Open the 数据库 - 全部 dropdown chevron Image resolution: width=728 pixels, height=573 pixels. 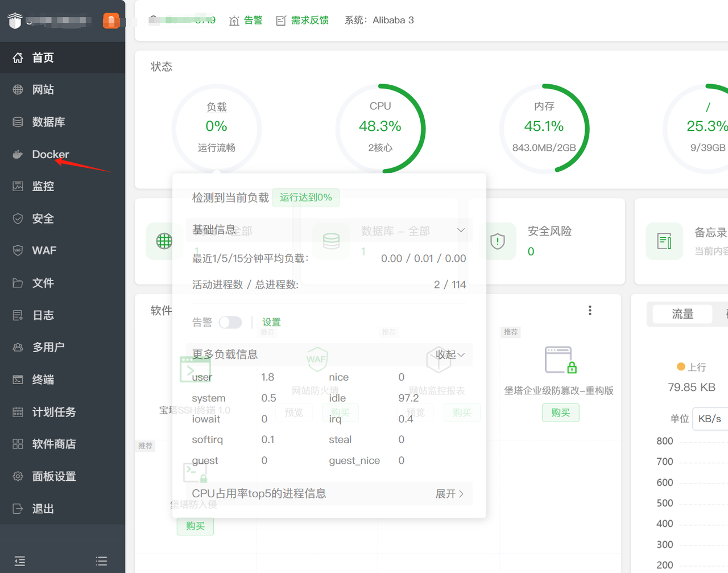461,230
